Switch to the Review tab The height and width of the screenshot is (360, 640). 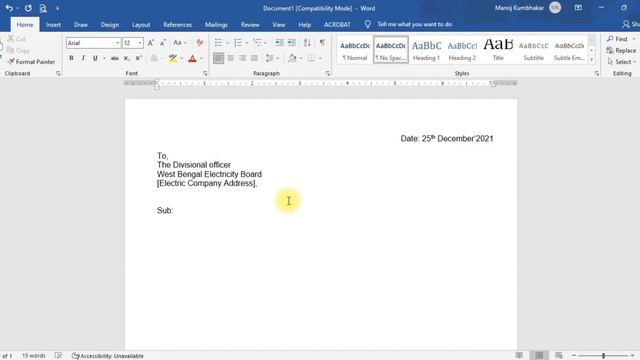pyautogui.click(x=250, y=24)
